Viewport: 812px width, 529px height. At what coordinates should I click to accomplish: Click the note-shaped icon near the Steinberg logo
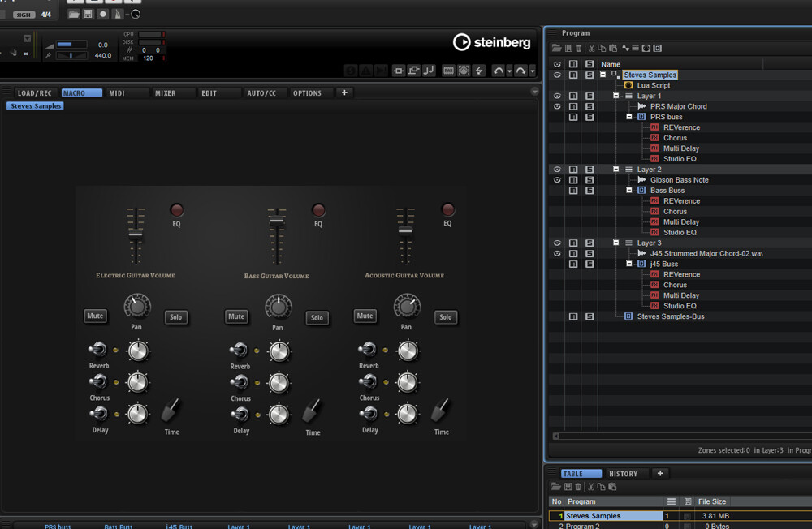pyautogui.click(x=429, y=71)
